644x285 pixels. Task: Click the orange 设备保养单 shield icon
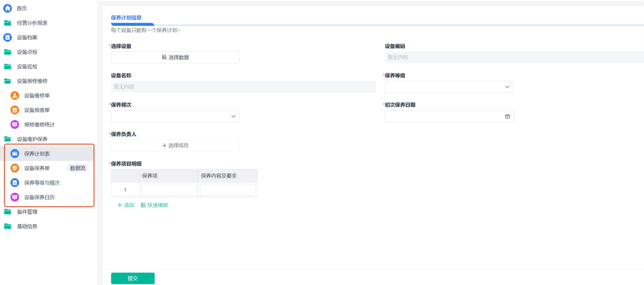point(15,168)
